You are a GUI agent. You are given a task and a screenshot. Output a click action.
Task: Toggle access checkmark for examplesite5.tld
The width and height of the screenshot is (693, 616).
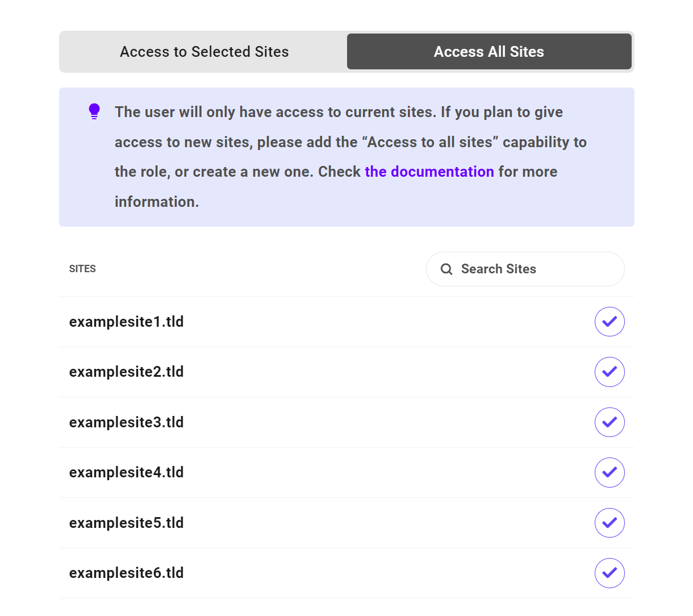pyautogui.click(x=609, y=523)
